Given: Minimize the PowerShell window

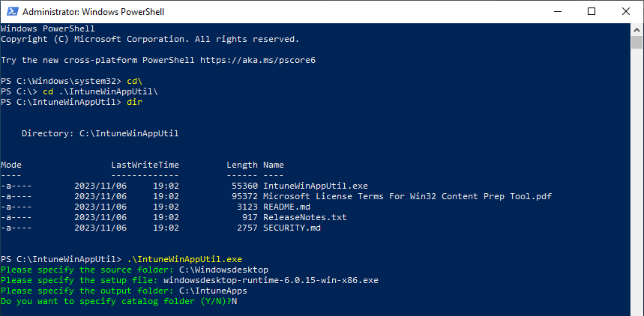Looking at the screenshot, I should 557,11.
